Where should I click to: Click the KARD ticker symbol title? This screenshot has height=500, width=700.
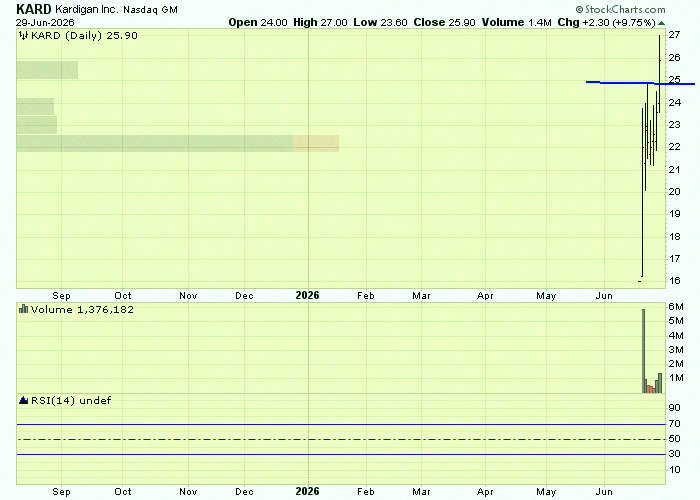(x=33, y=9)
